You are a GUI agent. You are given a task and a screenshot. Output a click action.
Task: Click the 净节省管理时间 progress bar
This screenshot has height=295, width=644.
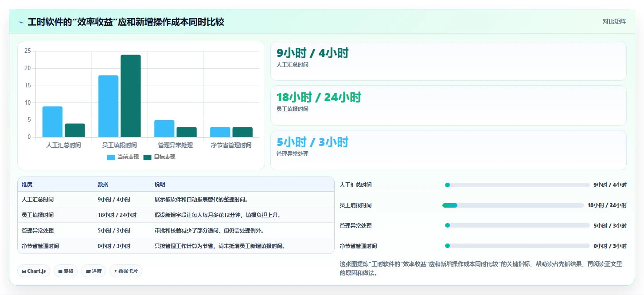point(517,246)
